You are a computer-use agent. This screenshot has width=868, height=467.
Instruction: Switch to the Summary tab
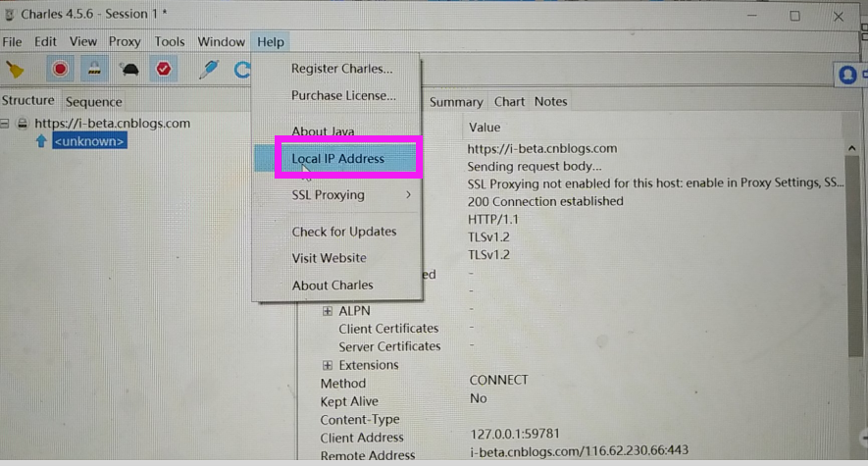[x=456, y=102]
